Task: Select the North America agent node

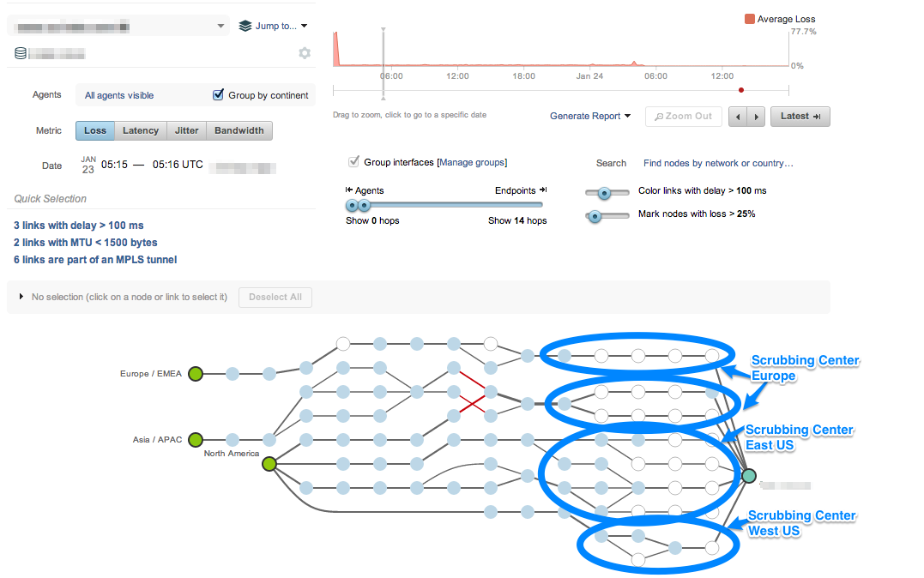Action: click(269, 464)
